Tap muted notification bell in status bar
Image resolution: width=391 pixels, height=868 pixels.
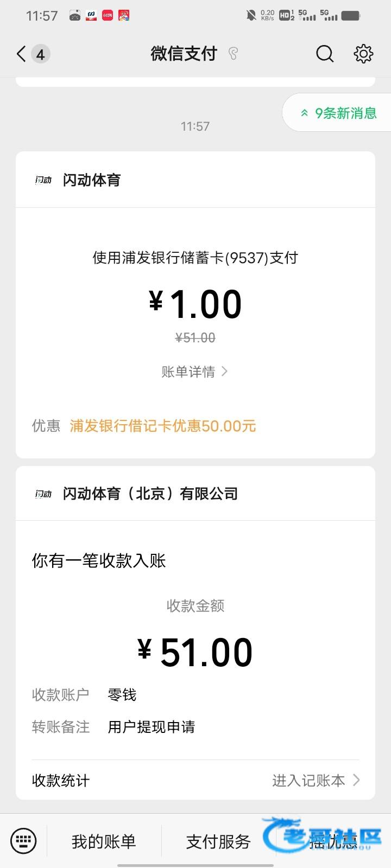tap(251, 15)
